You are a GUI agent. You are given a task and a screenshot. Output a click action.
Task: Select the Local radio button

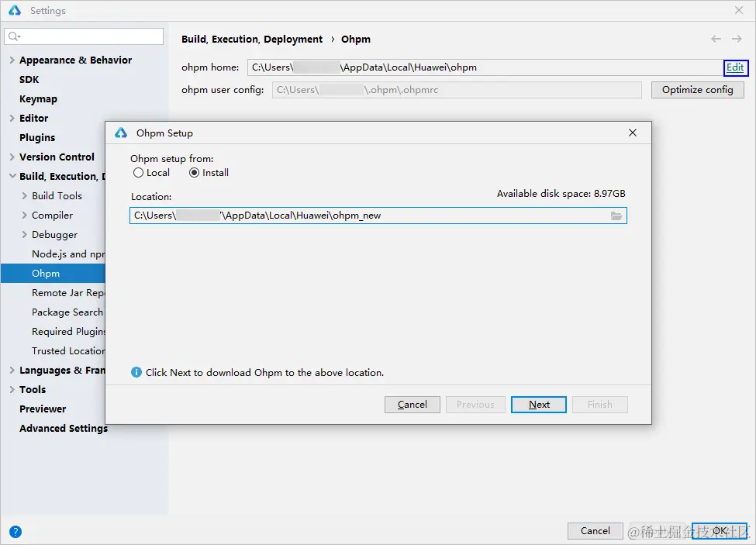(138, 173)
